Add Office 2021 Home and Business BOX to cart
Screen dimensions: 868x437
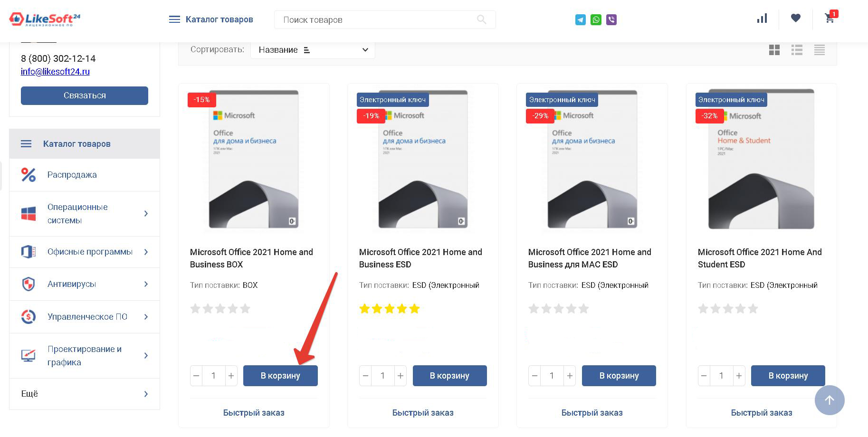[x=280, y=376]
